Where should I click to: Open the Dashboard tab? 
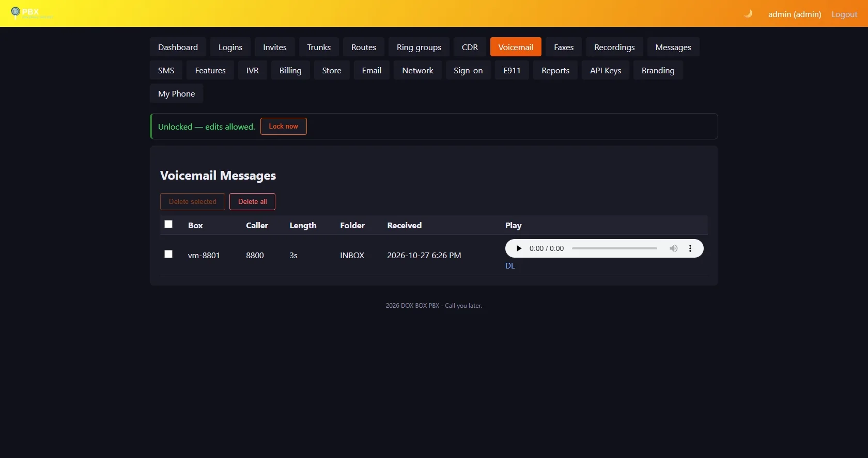178,47
